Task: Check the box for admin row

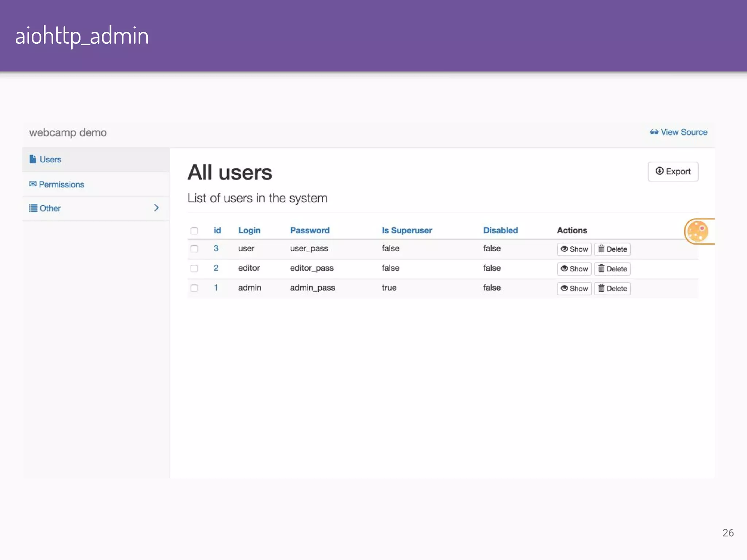Action: (x=194, y=288)
